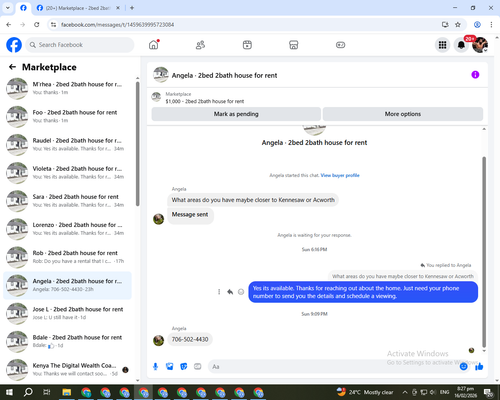Click the voice clip microphone icon

pyautogui.click(x=155, y=367)
